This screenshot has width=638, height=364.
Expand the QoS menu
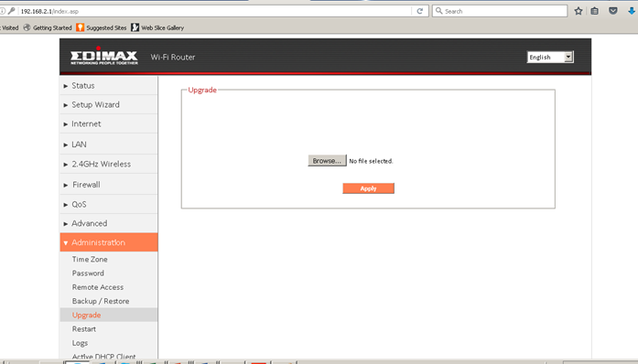109,204
